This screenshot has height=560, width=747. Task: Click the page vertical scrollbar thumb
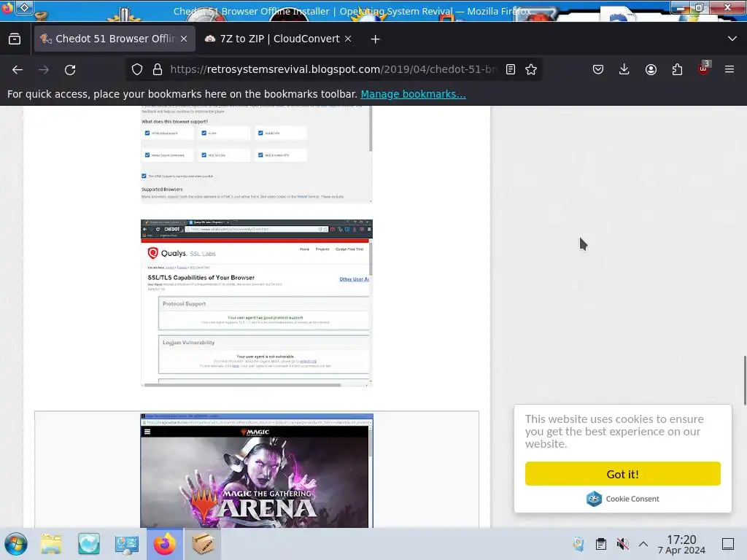(744, 380)
